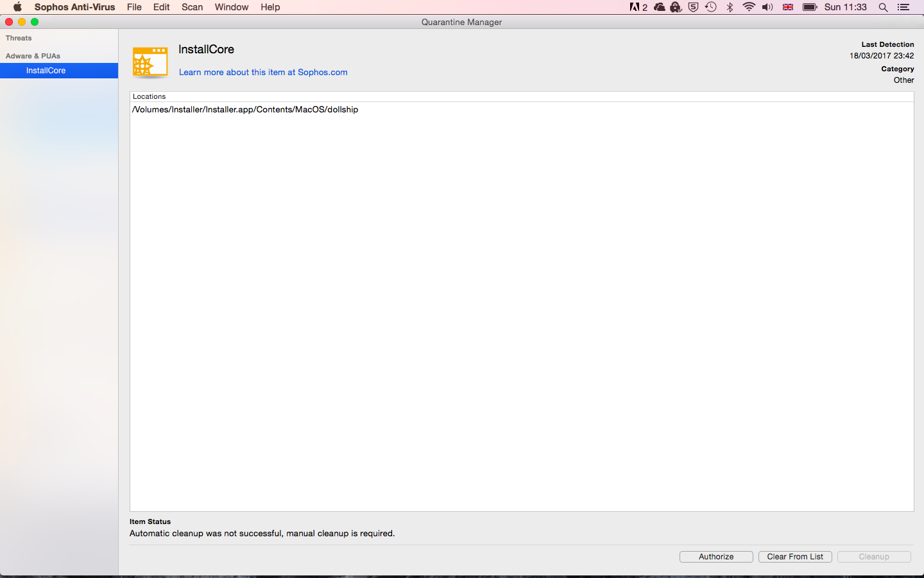This screenshot has height=578, width=924.
Task: Open the British flag input source menu
Action: [788, 7]
